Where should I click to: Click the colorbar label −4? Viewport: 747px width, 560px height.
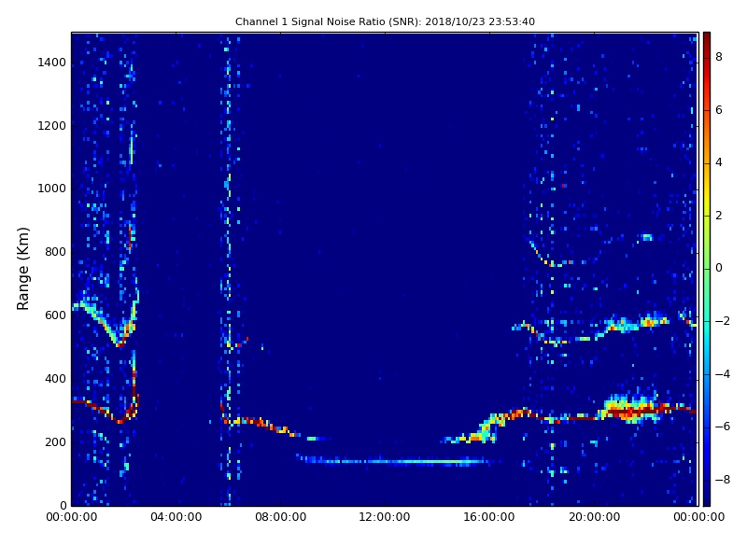coord(723,374)
